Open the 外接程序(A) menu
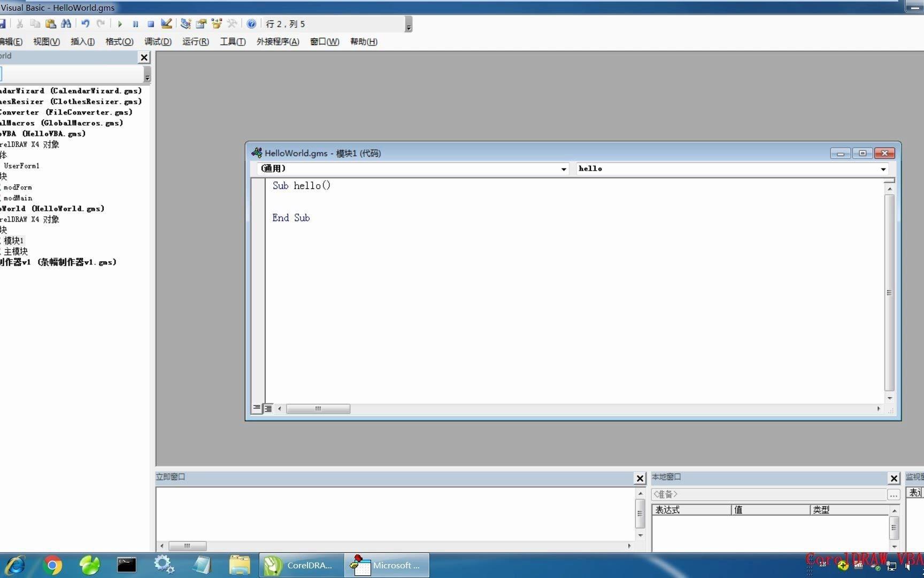 tap(278, 42)
